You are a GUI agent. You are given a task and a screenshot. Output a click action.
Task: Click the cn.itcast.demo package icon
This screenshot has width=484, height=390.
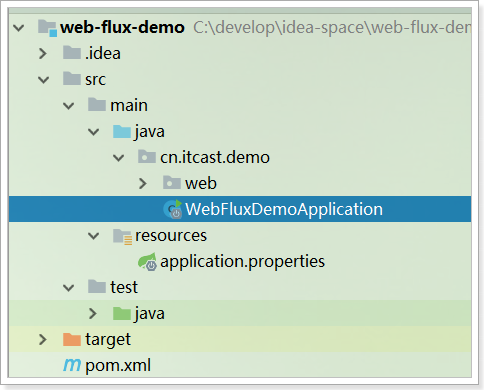click(x=147, y=156)
